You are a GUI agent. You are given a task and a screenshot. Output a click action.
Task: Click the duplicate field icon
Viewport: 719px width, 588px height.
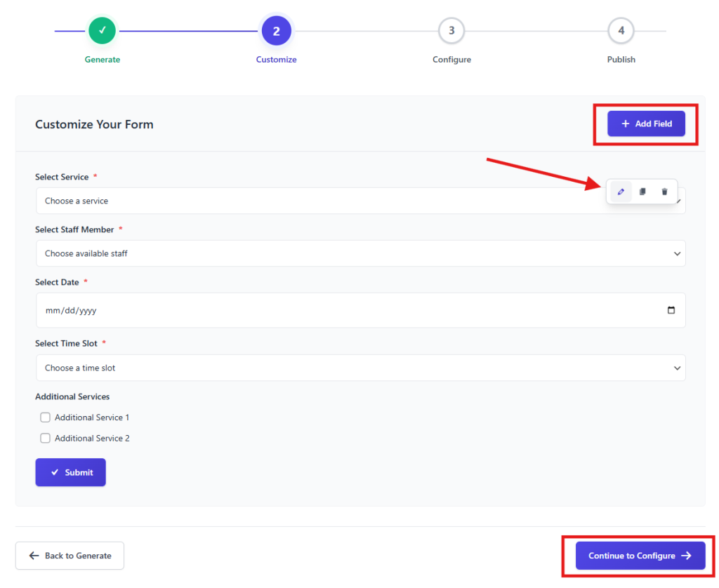coord(642,191)
